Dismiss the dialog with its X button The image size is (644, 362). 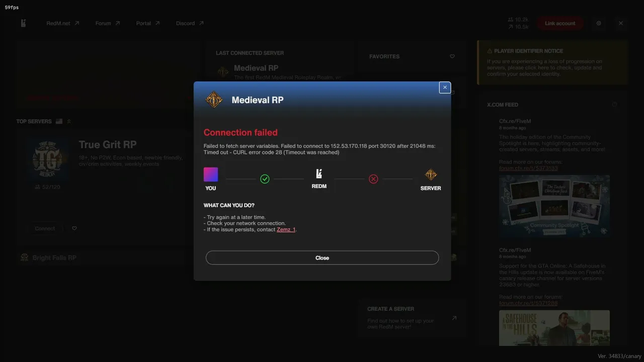click(445, 87)
